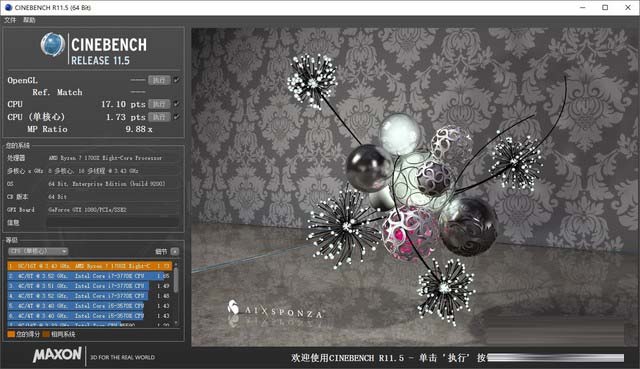Image resolution: width=640 pixels, height=369 pixels.
Task: Click the MAXON logo in footer
Action: click(58, 354)
